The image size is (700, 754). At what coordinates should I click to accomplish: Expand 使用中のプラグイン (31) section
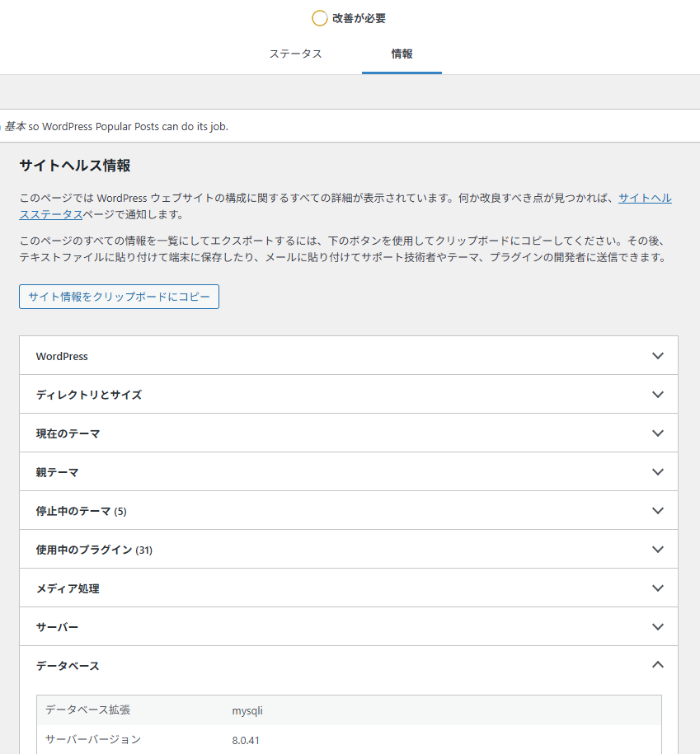pos(349,550)
